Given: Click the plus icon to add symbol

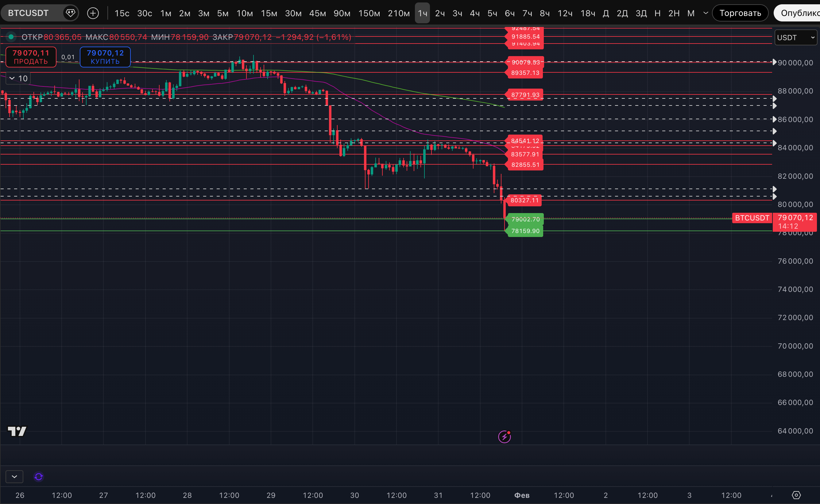Looking at the screenshot, I should (x=93, y=13).
